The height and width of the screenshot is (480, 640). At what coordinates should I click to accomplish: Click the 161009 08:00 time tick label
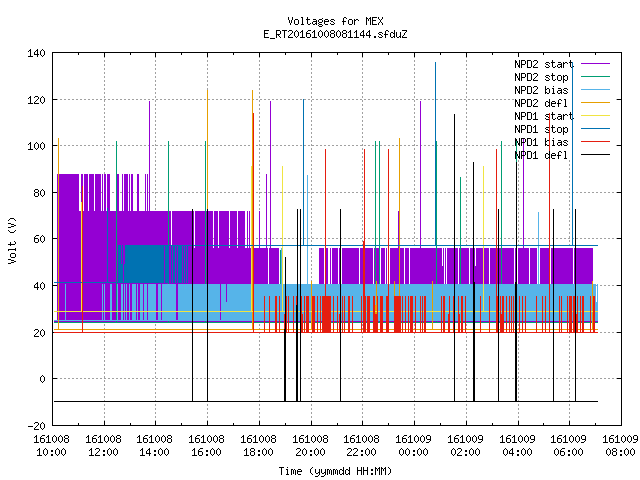coord(620,446)
